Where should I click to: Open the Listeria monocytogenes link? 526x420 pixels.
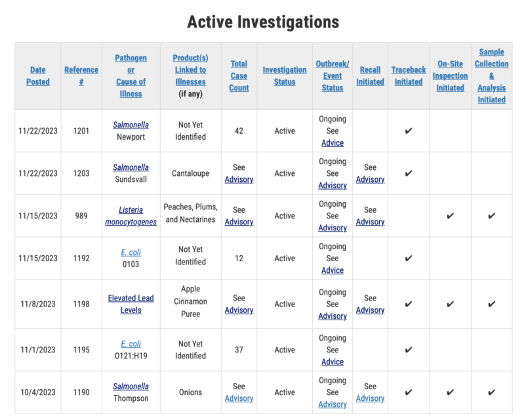coord(131,216)
